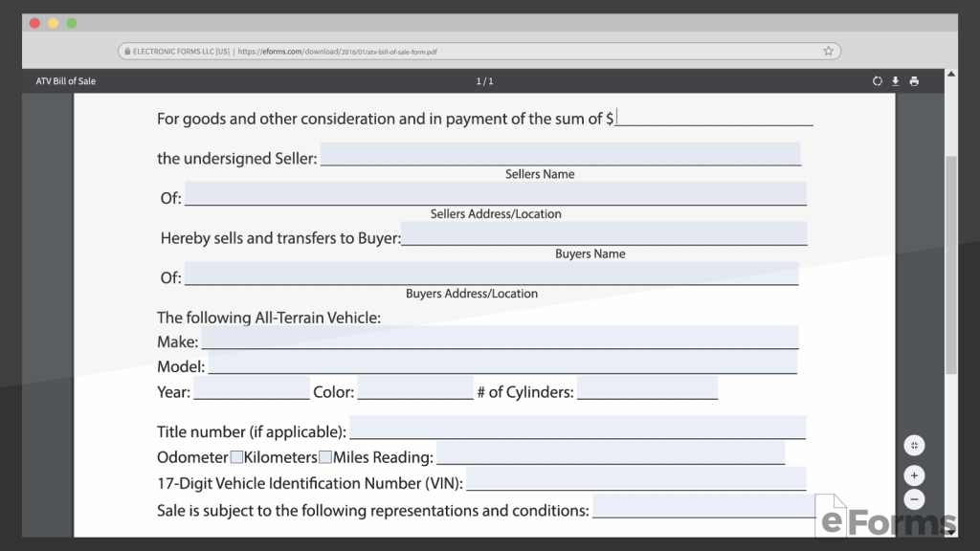Select the ATV Bill of Sale title label

click(x=65, y=81)
